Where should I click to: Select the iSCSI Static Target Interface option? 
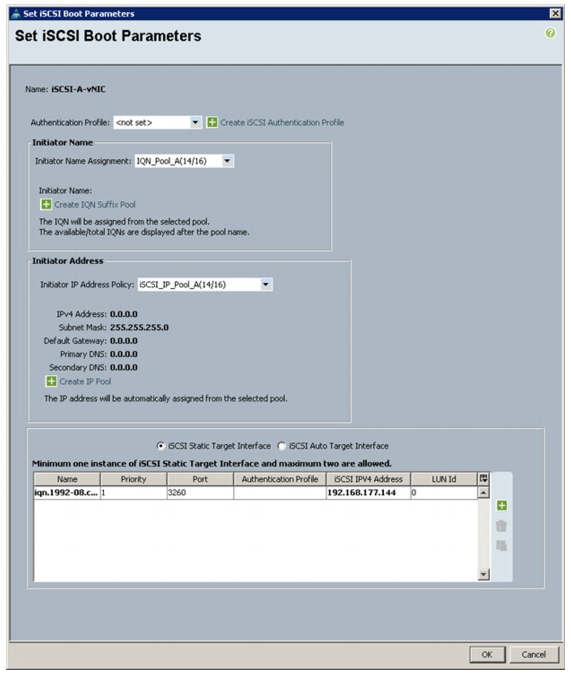coord(160,446)
